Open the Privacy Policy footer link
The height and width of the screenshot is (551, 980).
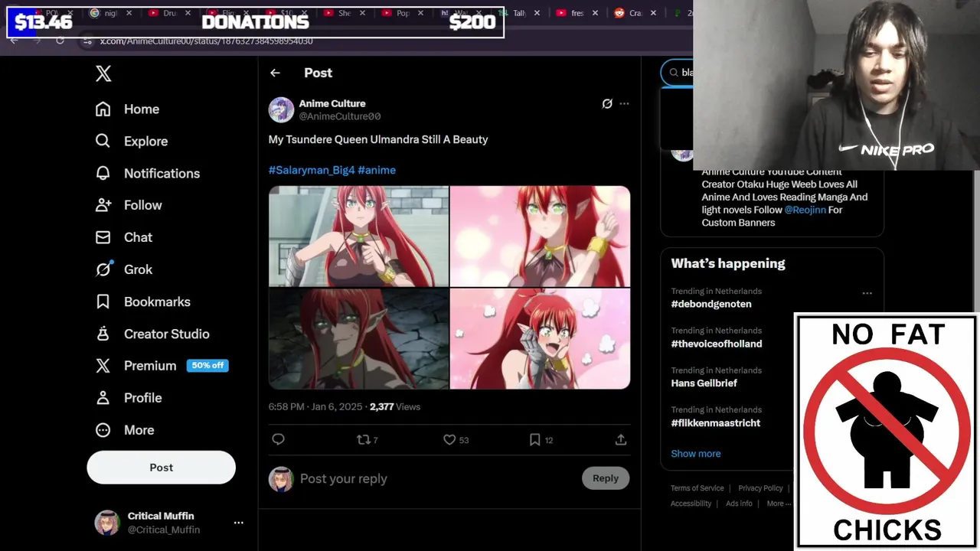(760, 488)
